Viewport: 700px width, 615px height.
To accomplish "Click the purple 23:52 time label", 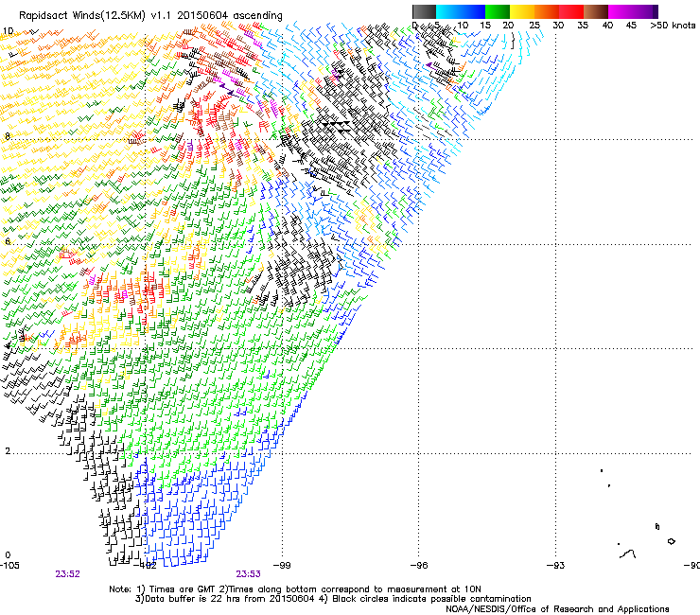I will (67, 574).
